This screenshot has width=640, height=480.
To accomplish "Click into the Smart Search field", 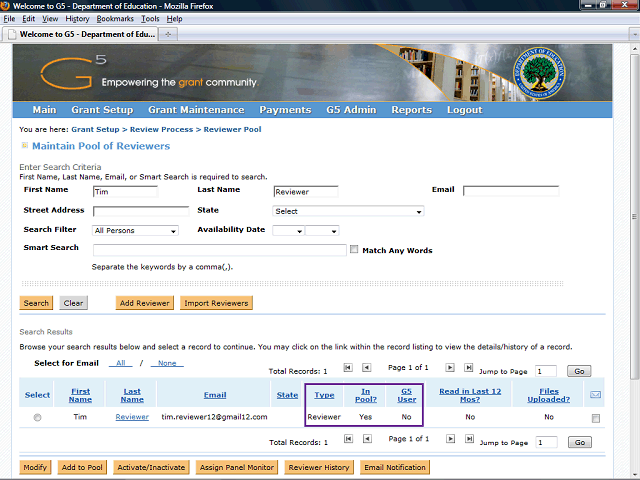I will [x=219, y=250].
